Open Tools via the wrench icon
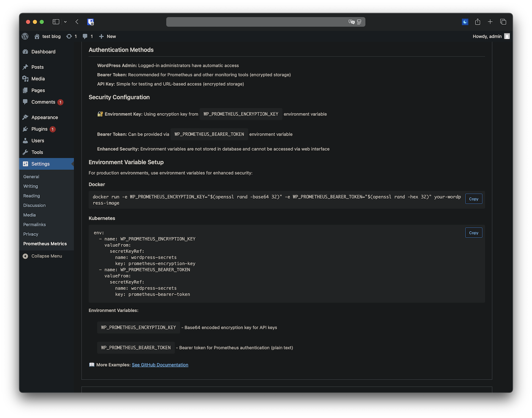532x418 pixels. pos(25,152)
